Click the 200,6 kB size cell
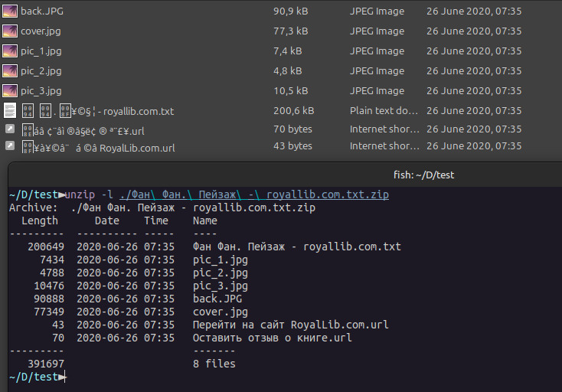The height and width of the screenshot is (392, 562). tap(294, 111)
